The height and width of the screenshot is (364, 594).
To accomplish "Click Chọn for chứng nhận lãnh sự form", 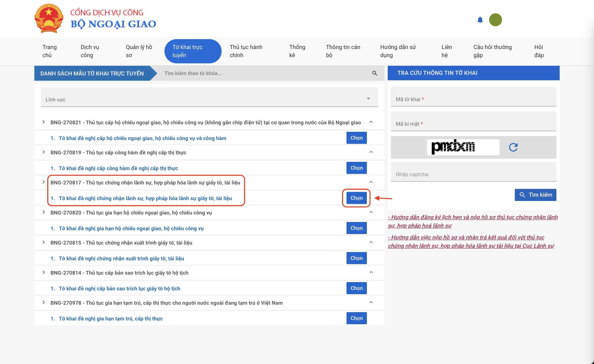I will [356, 198].
